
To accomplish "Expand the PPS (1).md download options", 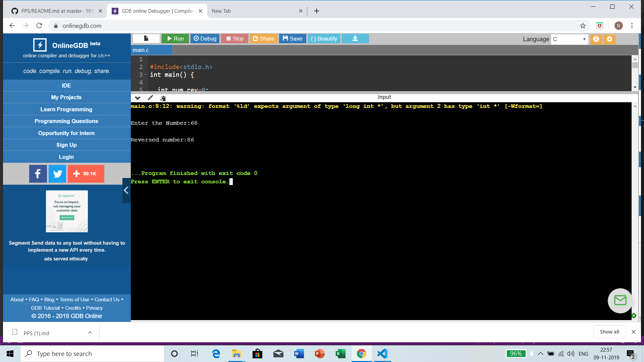I will click(90, 333).
